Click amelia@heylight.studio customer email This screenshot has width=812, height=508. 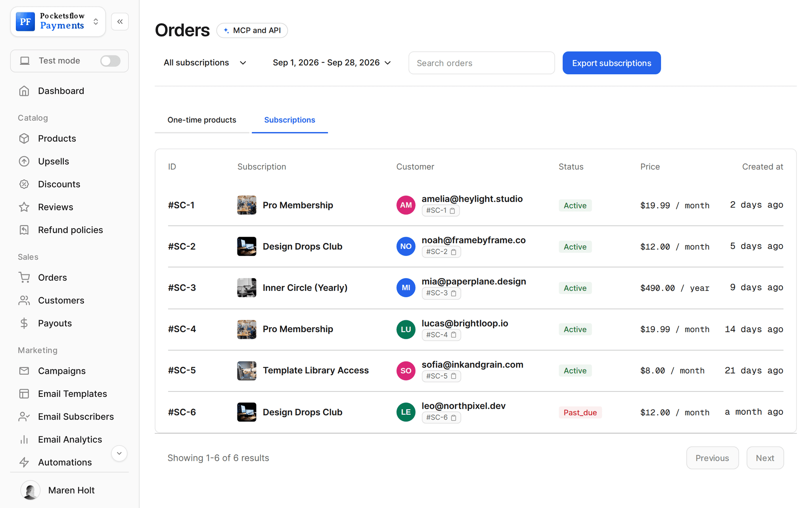[472, 199]
